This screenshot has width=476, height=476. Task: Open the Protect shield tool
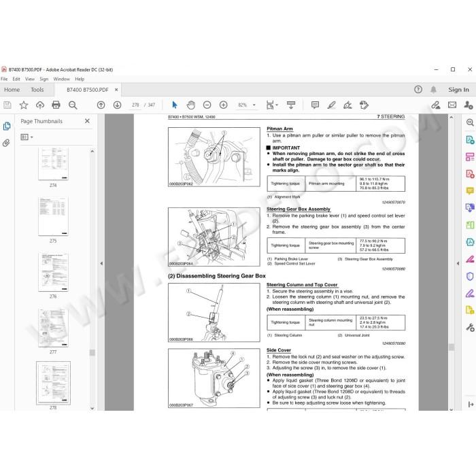pyautogui.click(x=470, y=276)
